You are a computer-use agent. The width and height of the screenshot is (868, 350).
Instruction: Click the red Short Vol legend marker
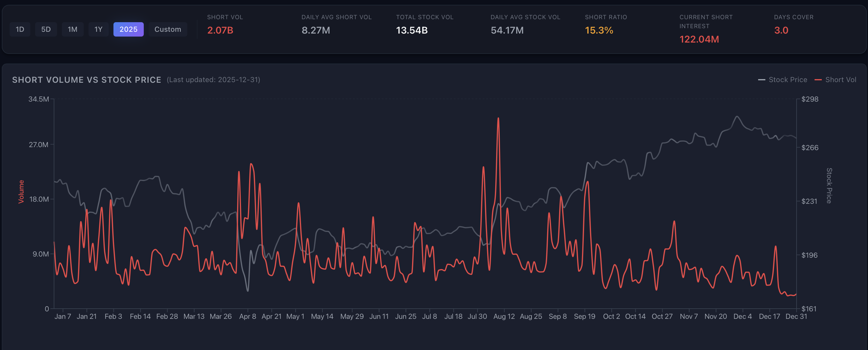coord(818,80)
